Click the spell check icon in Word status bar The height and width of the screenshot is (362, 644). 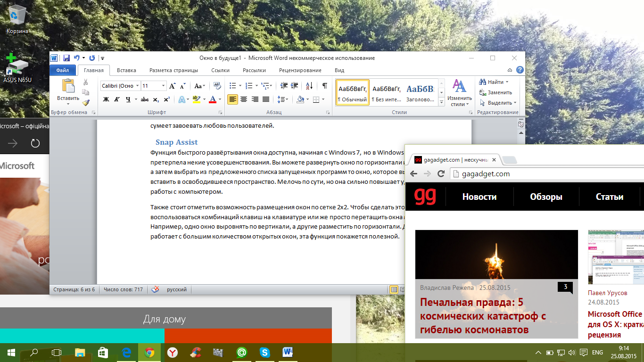(156, 289)
